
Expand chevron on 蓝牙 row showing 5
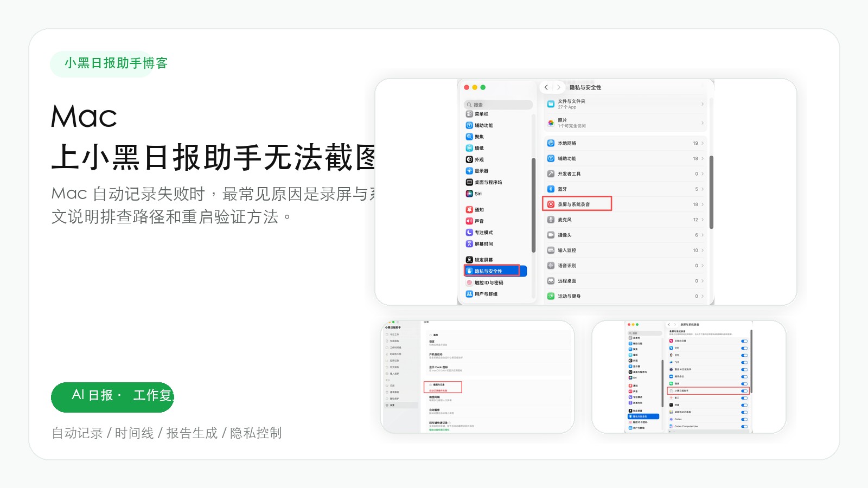(x=703, y=189)
